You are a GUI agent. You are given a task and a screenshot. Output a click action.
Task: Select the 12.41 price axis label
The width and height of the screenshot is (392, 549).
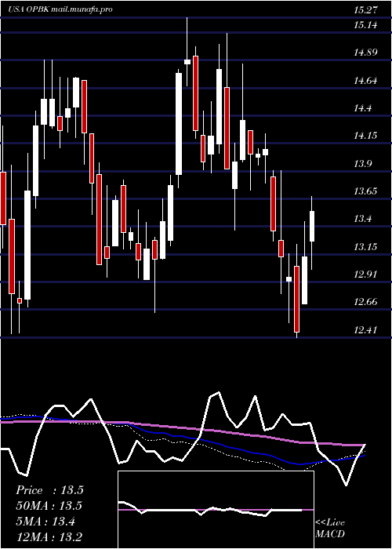pos(365,330)
